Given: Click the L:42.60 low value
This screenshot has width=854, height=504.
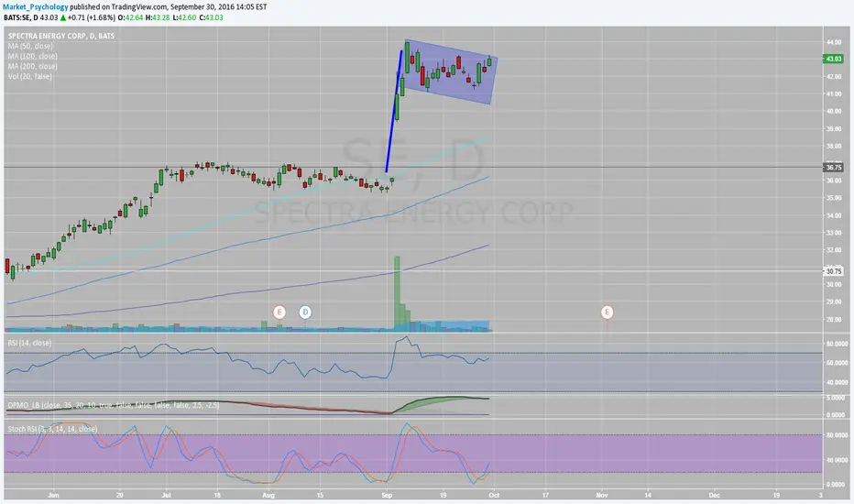Looking at the screenshot, I should point(184,17).
